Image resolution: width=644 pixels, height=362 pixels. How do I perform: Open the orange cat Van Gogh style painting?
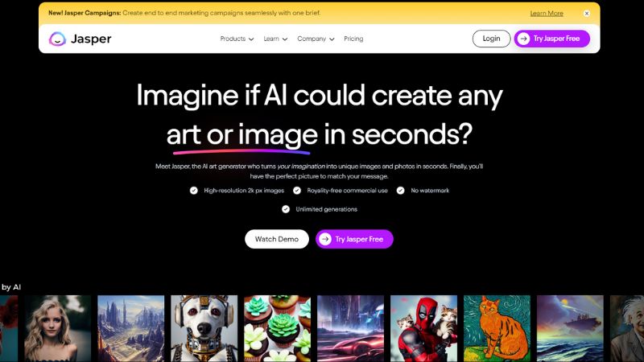point(497,328)
